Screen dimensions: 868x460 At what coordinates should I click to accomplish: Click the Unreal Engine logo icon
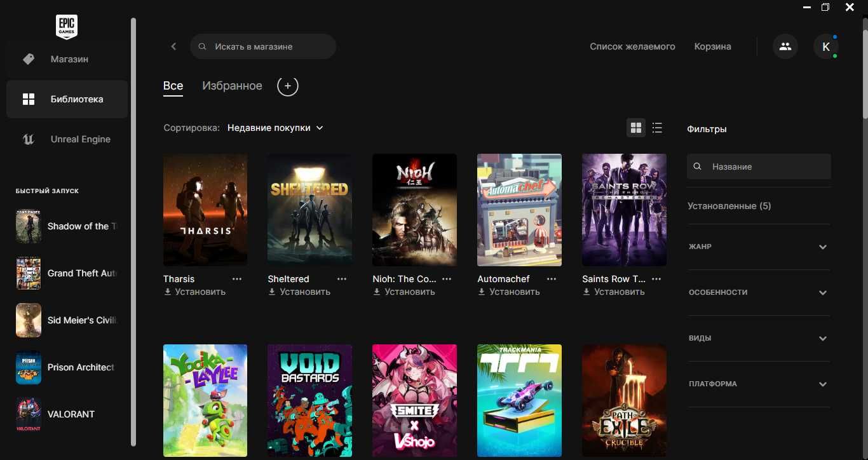click(x=29, y=139)
